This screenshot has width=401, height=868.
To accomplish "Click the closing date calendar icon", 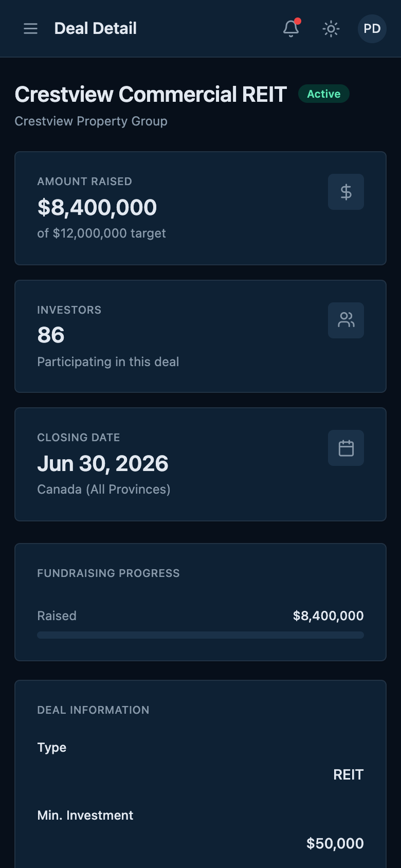I will (x=346, y=448).
